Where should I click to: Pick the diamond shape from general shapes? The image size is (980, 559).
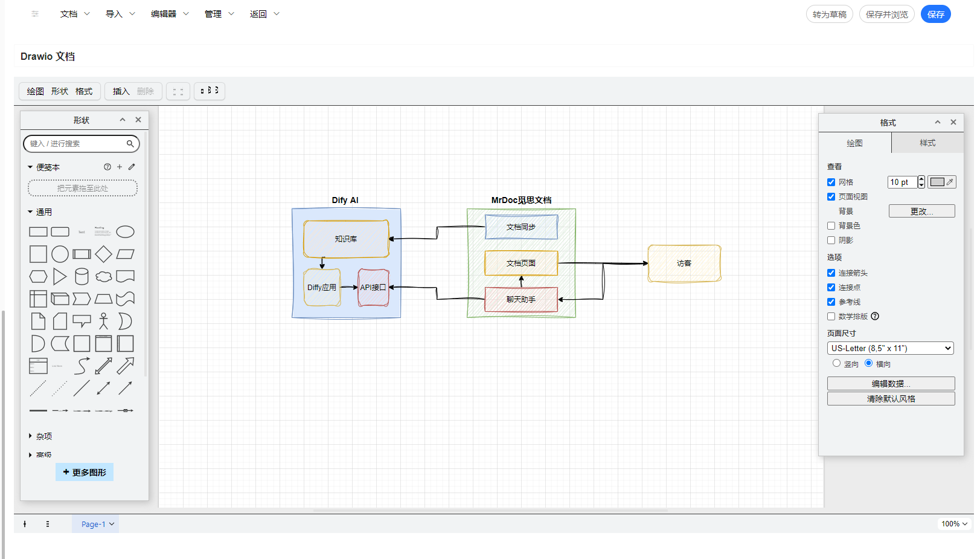[103, 254]
